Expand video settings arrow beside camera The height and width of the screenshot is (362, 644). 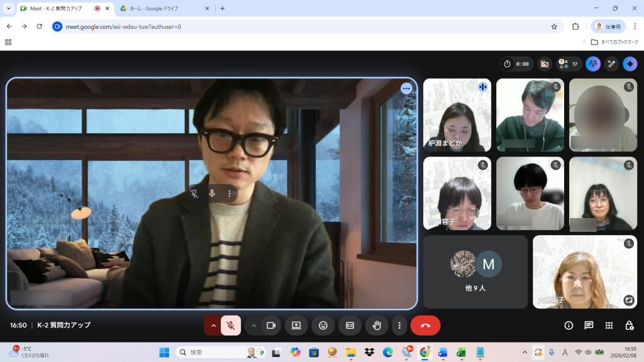[x=254, y=326]
